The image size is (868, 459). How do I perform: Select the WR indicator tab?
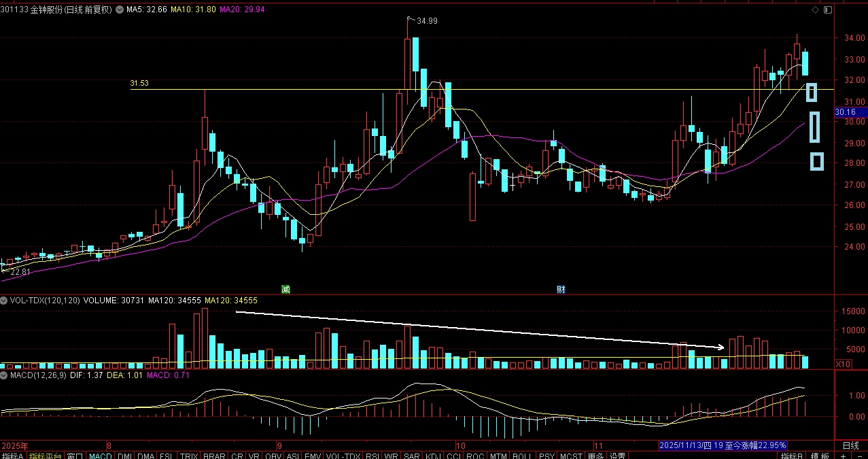391,456
